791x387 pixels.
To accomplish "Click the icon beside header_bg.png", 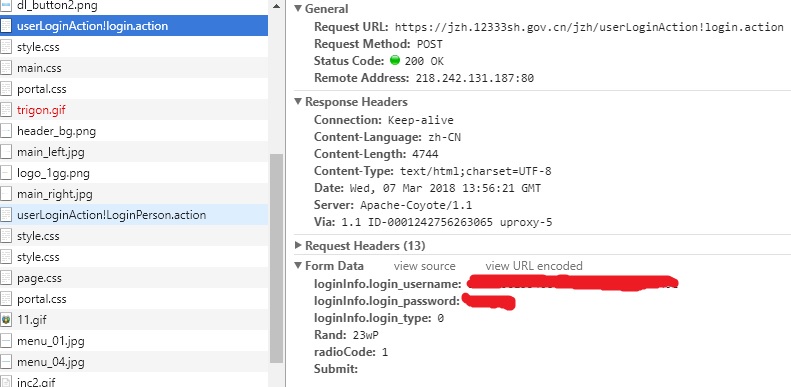I will 6,131.
